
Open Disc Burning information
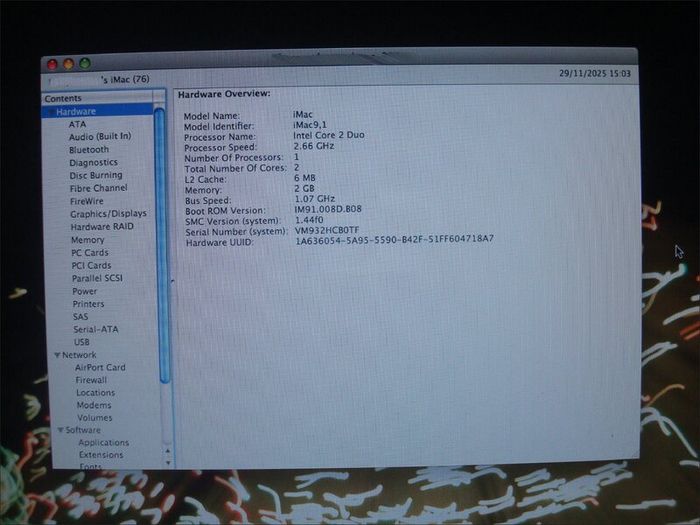pos(96,175)
